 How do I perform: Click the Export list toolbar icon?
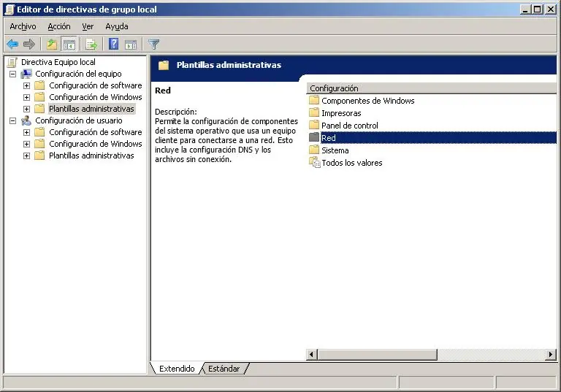click(x=91, y=45)
